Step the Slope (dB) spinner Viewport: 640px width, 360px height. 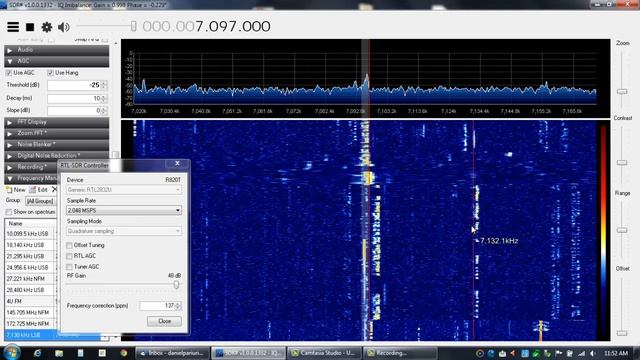pos(104,111)
